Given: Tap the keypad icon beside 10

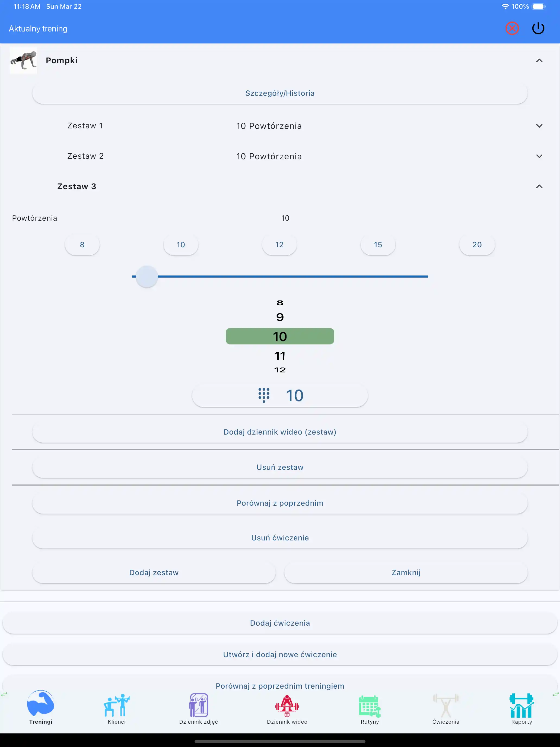Looking at the screenshot, I should click(x=264, y=395).
